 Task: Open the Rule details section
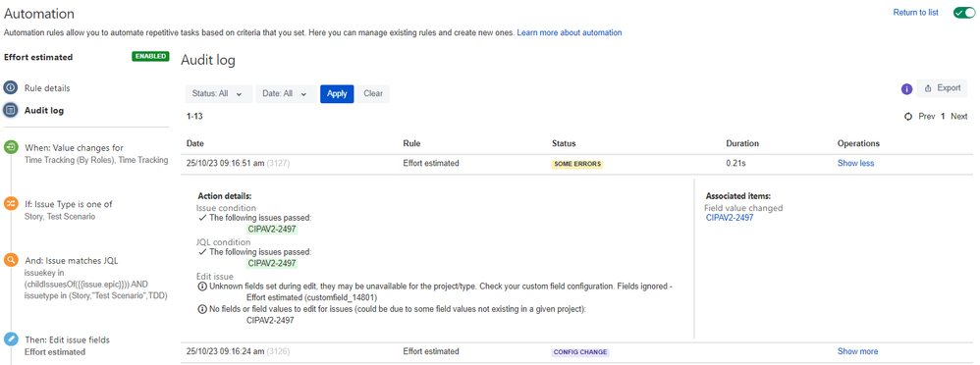click(x=47, y=88)
